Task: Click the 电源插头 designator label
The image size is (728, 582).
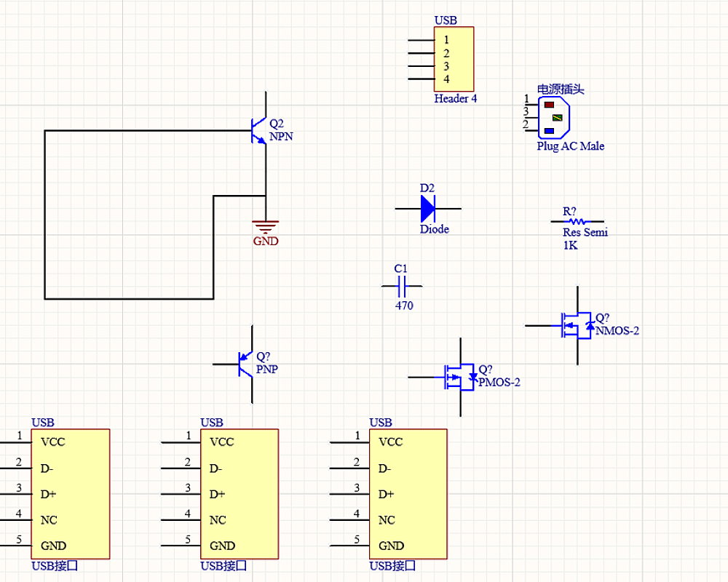Action: [x=561, y=89]
